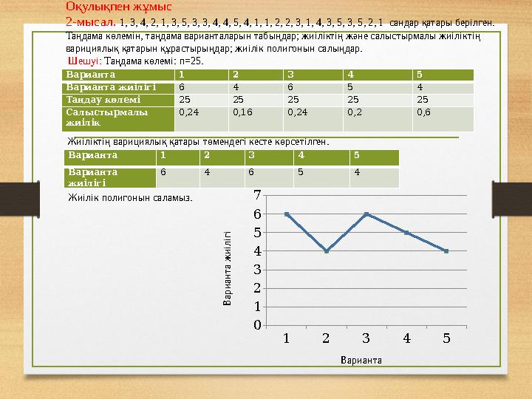Click the x-axis label 3 on chart
The image size is (532, 399).
click(366, 338)
